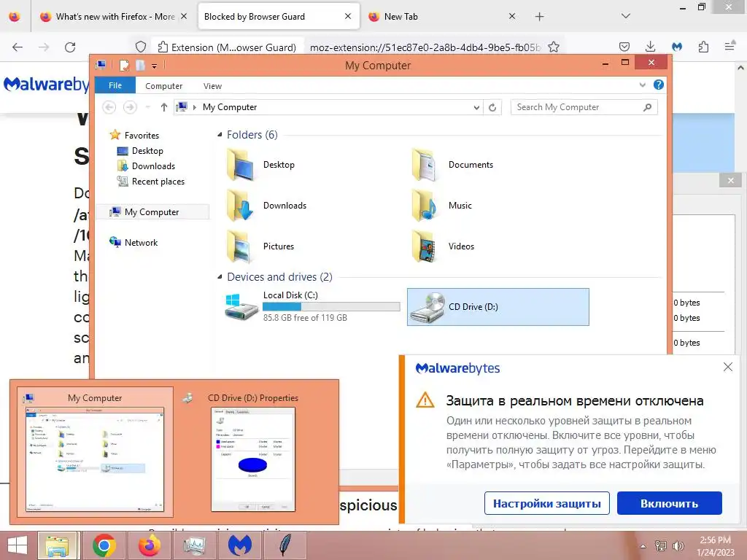Viewport: 747px width, 560px height.
Task: Open Malwarebytes from the taskbar
Action: (x=239, y=545)
